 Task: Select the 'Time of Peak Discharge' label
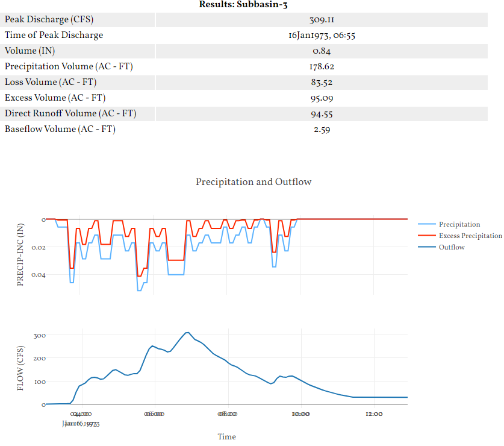click(x=54, y=35)
